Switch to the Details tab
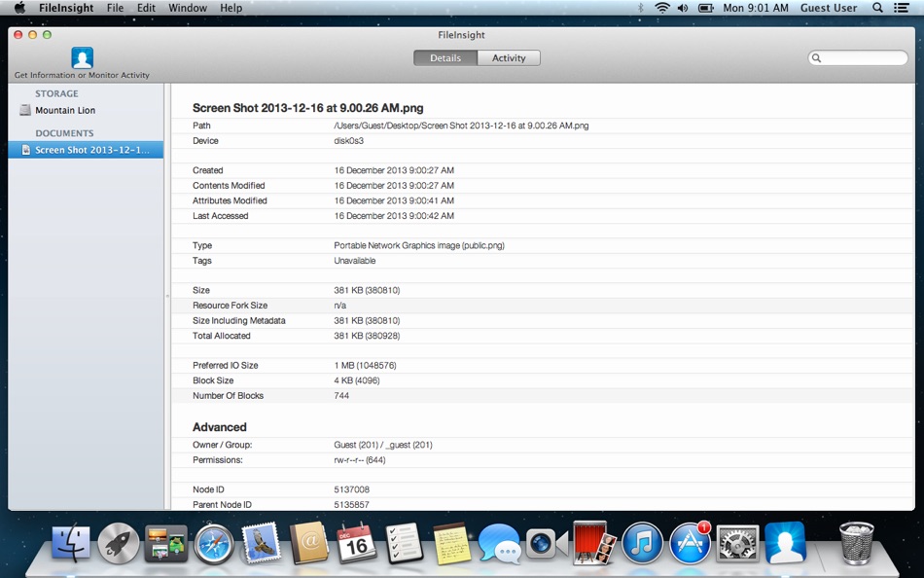 444,57
